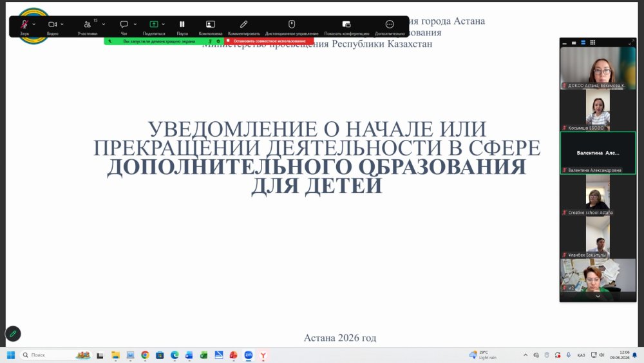Open Yandex Browser from the taskbar
This screenshot has height=363, width=644.
[x=263, y=355]
